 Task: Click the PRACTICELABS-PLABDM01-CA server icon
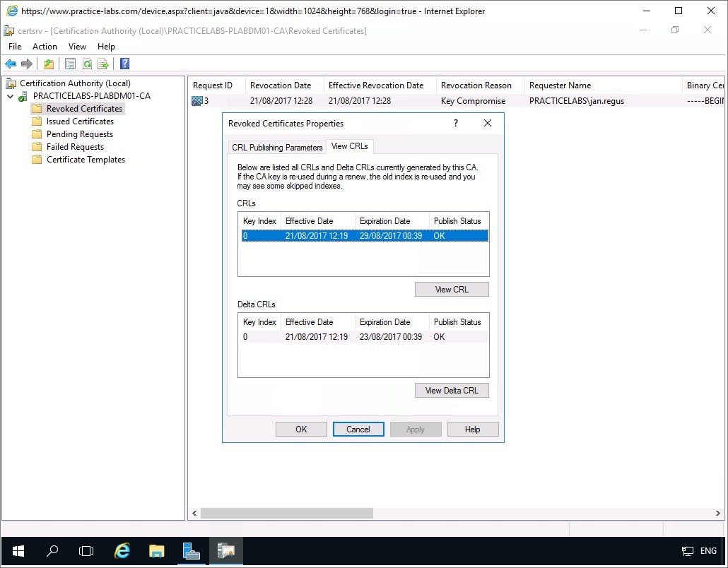[x=23, y=97]
